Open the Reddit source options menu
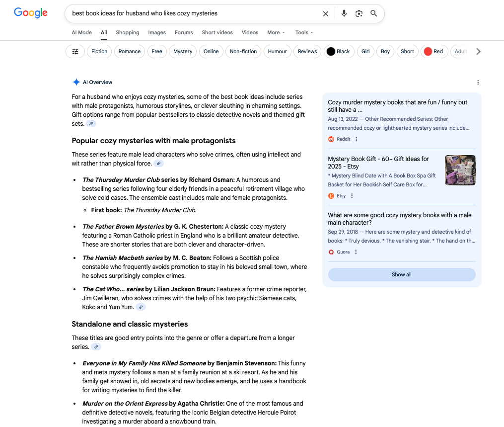Image resolution: width=504 pixels, height=427 pixels. coord(356,139)
